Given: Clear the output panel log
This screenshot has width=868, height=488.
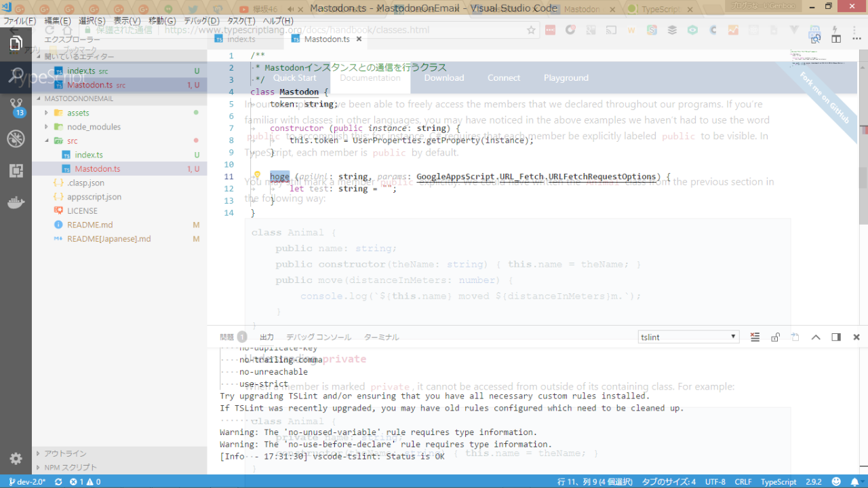Looking at the screenshot, I should [x=755, y=337].
